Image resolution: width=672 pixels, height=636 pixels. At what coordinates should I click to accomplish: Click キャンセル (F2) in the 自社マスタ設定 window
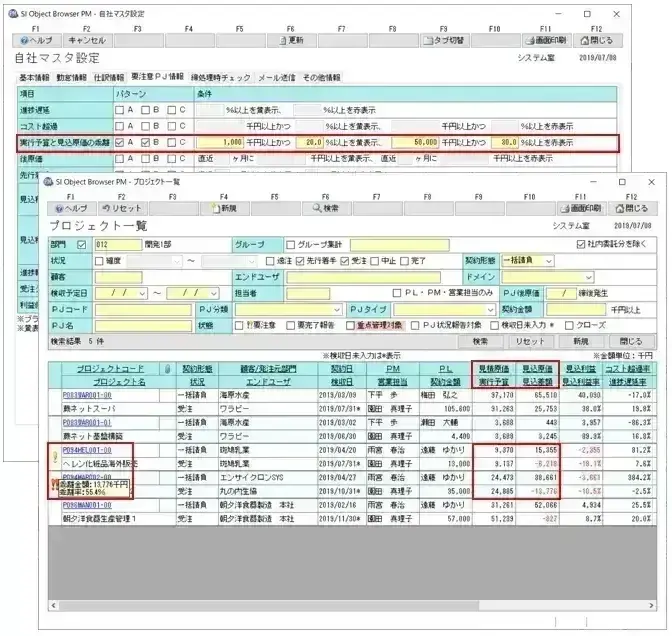coord(87,40)
